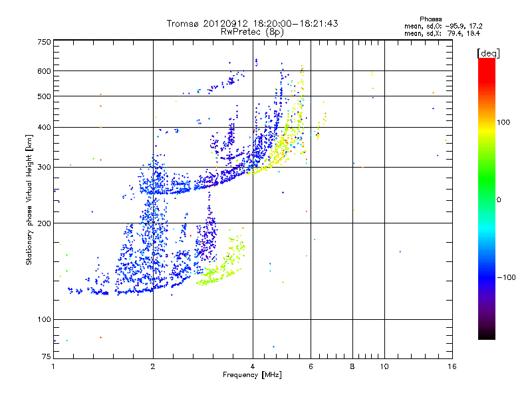
Task: Click the x-axis tick label '2'
Action: [153, 366]
